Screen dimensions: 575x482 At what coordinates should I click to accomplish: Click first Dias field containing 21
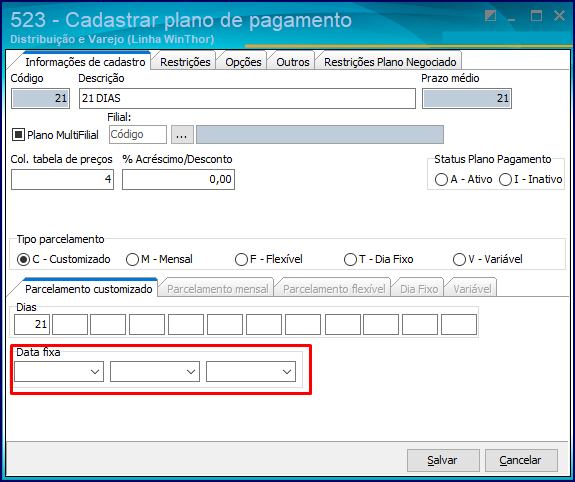point(32,324)
